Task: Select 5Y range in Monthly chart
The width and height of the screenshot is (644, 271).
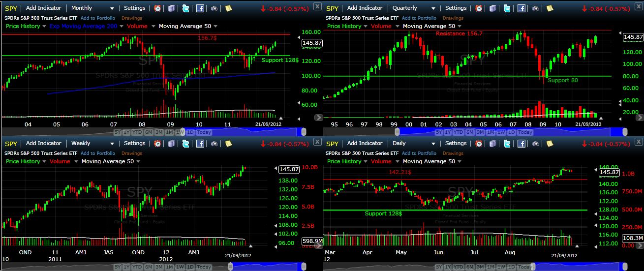Action: coord(118,132)
